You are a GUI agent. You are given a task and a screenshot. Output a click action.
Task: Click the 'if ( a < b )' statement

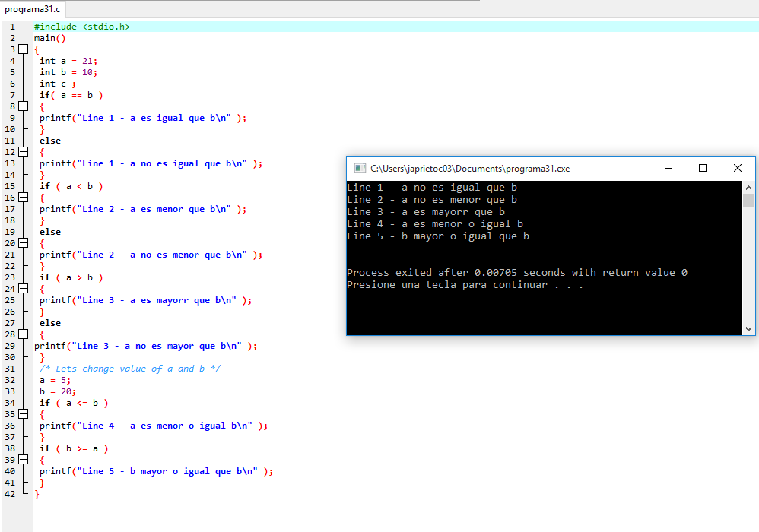(x=71, y=186)
